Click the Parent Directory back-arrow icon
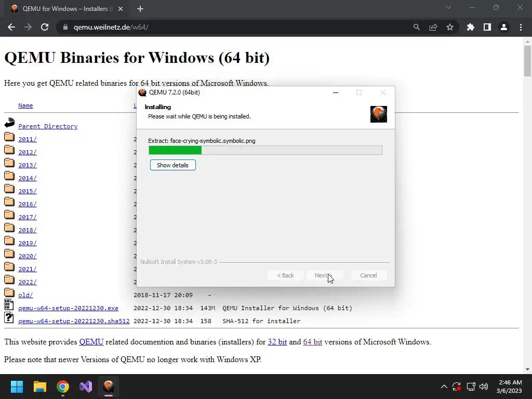The image size is (532, 399). click(9, 123)
